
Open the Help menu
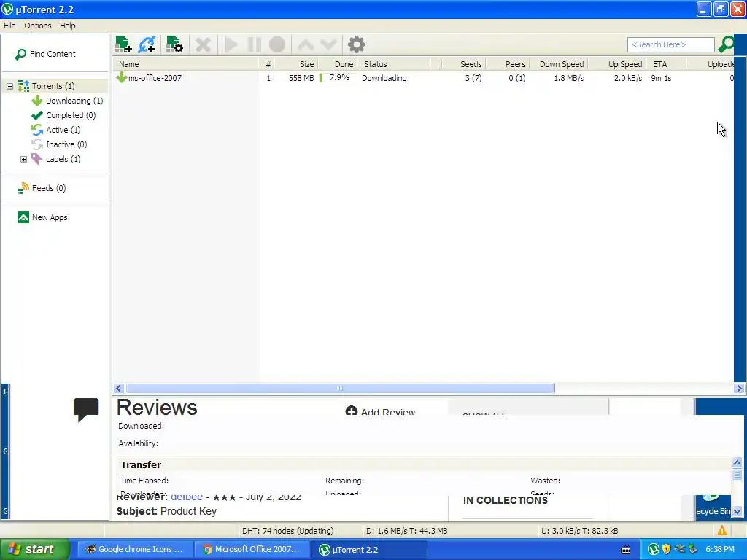click(x=67, y=26)
